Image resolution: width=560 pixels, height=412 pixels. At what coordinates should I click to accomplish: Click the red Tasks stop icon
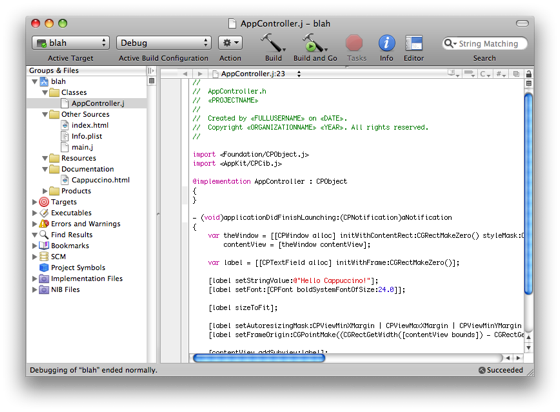coord(354,43)
